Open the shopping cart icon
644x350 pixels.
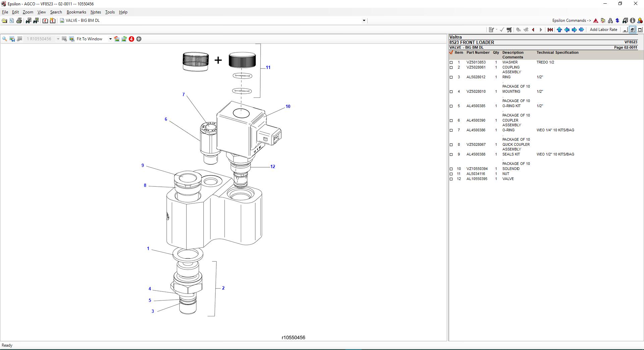point(509,30)
